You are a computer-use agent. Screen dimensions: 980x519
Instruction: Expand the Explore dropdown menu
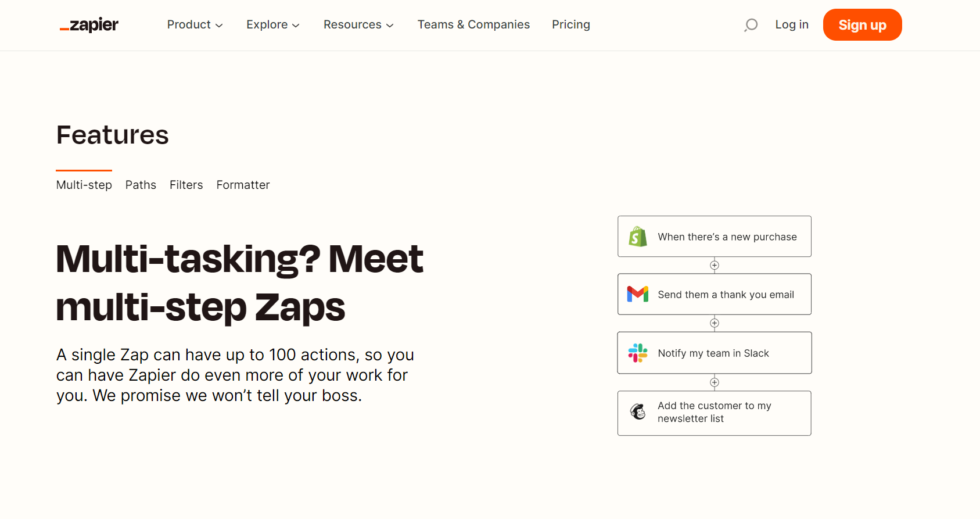pyautogui.click(x=273, y=24)
